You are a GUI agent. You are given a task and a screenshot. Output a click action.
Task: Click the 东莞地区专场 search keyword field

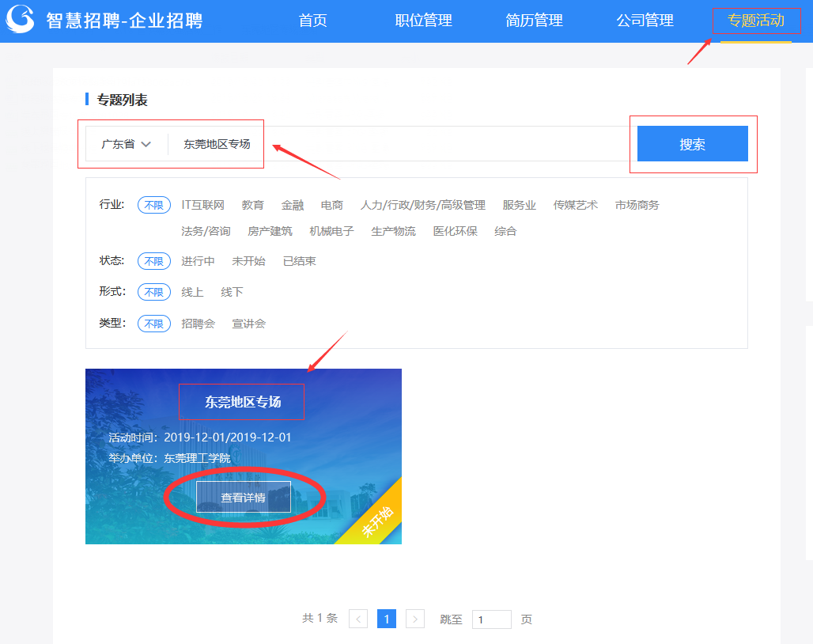[x=395, y=144]
